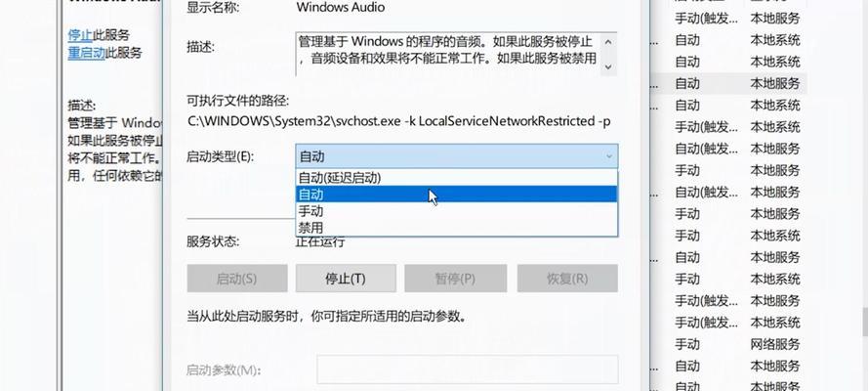Viewport: 868px width, 391px height.
Task: Click the 启动参数(M) input field
Action: [468, 369]
